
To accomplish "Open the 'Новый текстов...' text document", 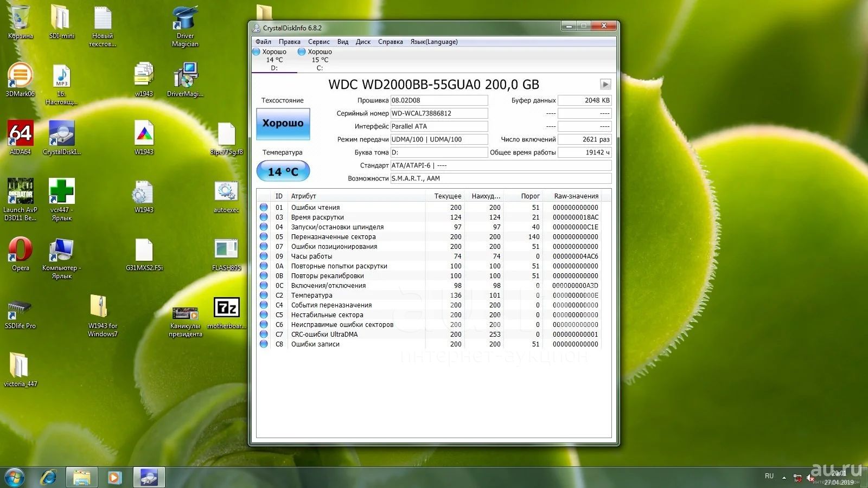I will [103, 26].
